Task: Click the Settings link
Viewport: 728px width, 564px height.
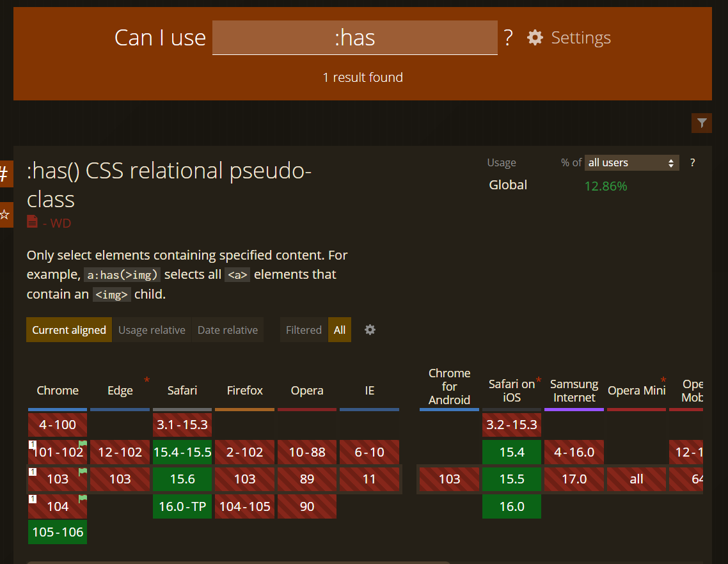Action: (x=580, y=38)
